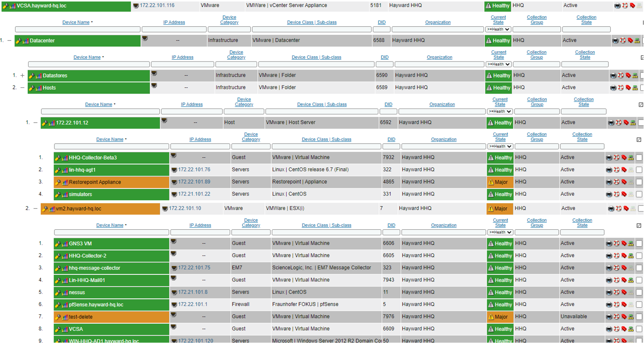Check the box for the pfSense.hayward-hq.loc row
Viewport: 644px width, 343px height.
639,305
